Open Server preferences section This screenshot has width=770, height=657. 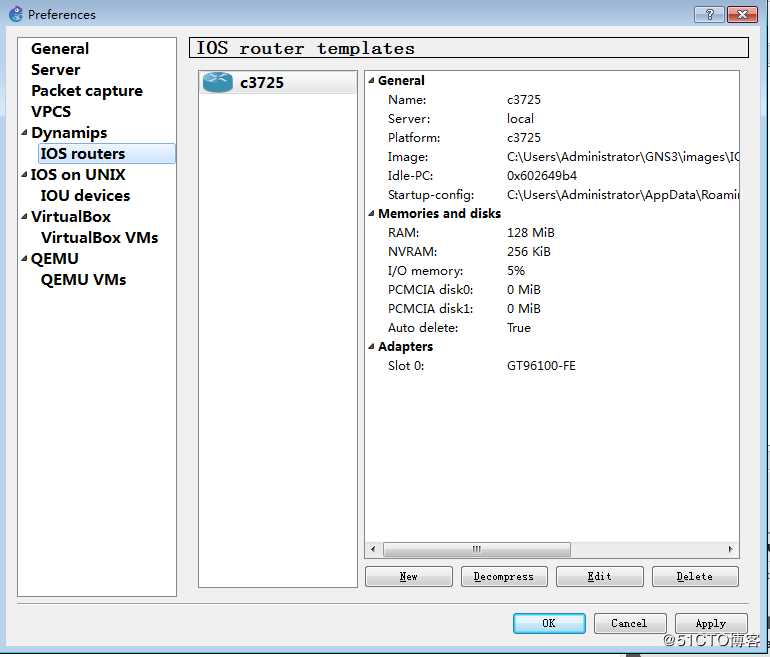tap(55, 70)
